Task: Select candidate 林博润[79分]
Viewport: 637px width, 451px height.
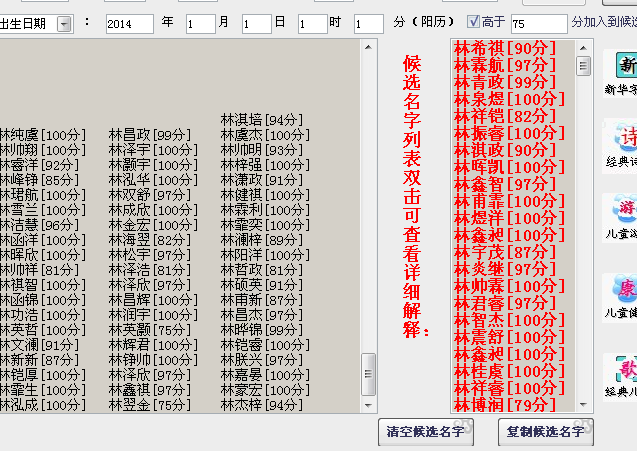Action: click(x=505, y=405)
